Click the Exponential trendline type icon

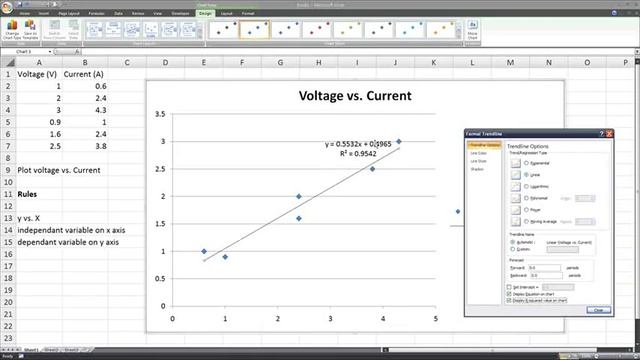click(x=516, y=163)
